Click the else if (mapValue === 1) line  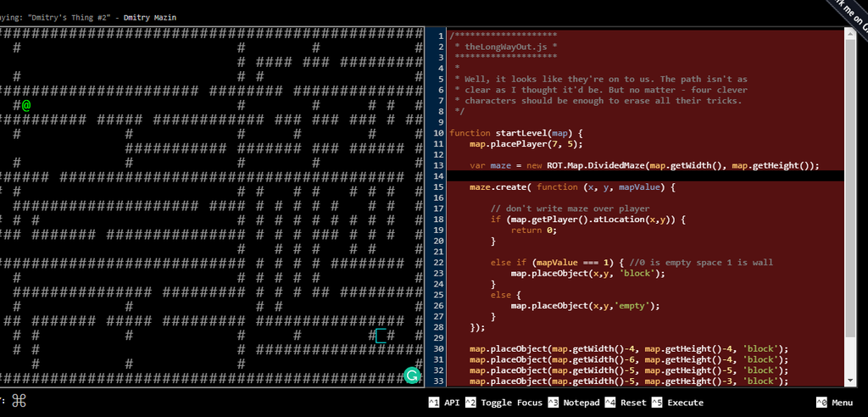click(x=632, y=263)
